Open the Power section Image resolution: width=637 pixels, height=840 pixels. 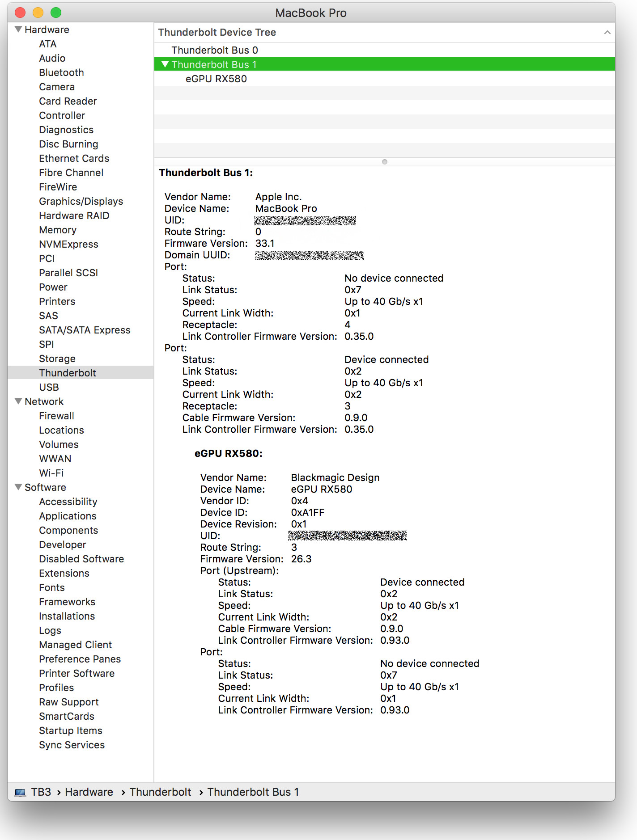pos(53,287)
